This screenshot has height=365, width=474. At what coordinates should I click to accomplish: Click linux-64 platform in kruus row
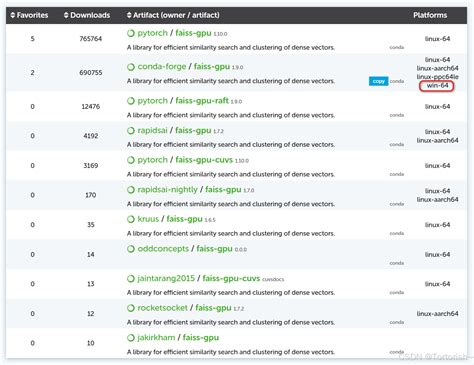tap(437, 225)
